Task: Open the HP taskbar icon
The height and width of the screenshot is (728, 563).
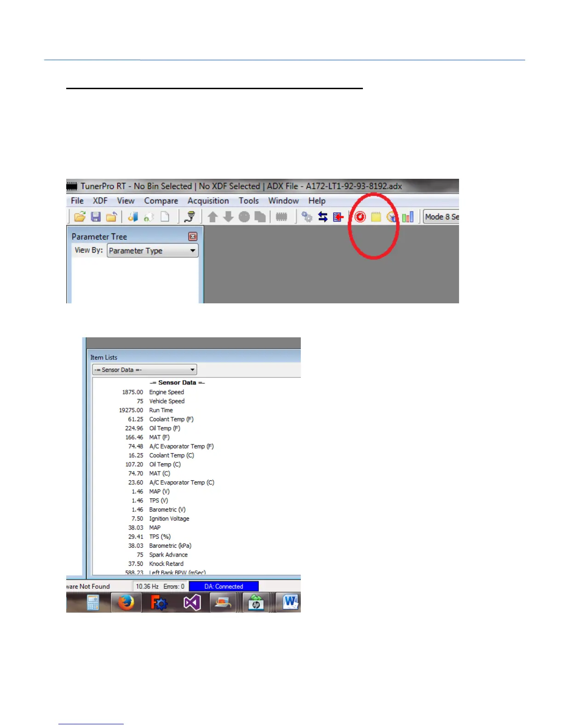Action: tap(256, 602)
